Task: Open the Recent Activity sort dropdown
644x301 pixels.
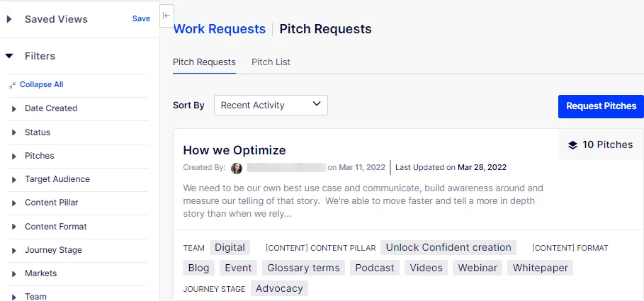Action: tap(271, 105)
